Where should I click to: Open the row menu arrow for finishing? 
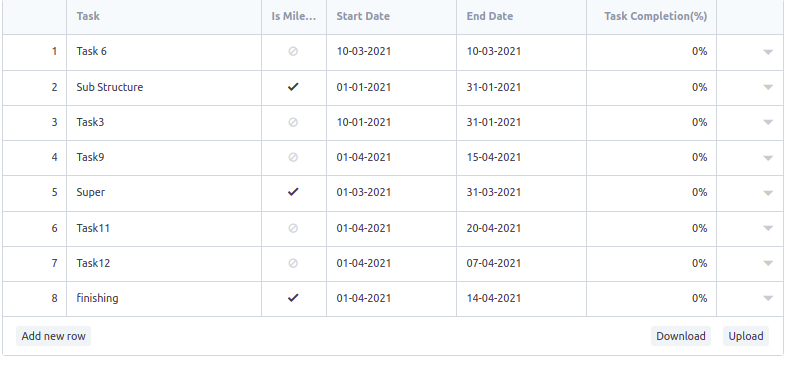768,299
